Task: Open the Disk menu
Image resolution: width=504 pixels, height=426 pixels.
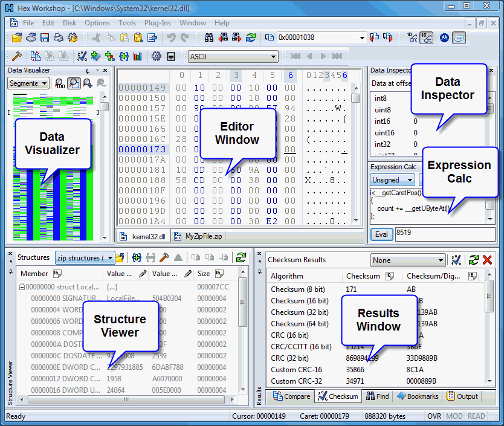Action: [69, 23]
